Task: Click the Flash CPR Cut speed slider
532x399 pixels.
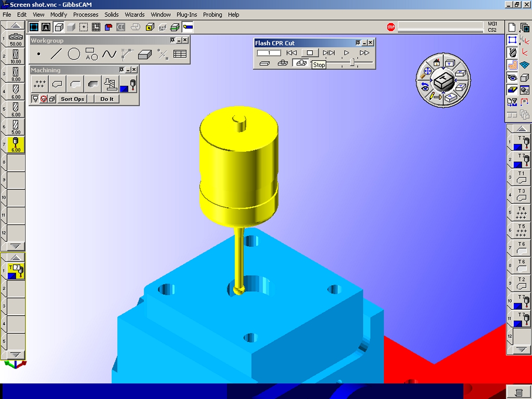Action: [352, 63]
